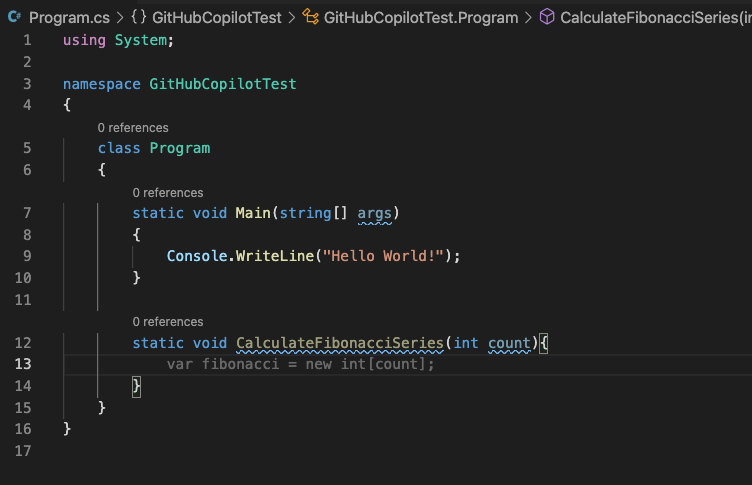Click the Console.WriteLine statement
The image size is (752, 485).
(313, 256)
